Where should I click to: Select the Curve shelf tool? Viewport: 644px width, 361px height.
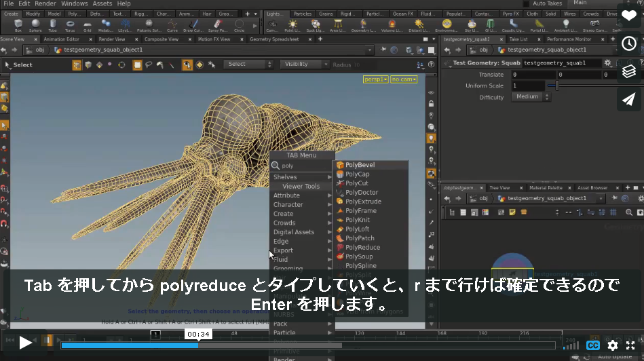[172, 26]
